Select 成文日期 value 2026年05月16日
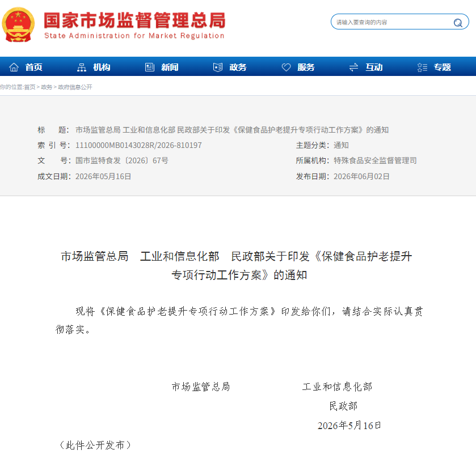 click(103, 176)
